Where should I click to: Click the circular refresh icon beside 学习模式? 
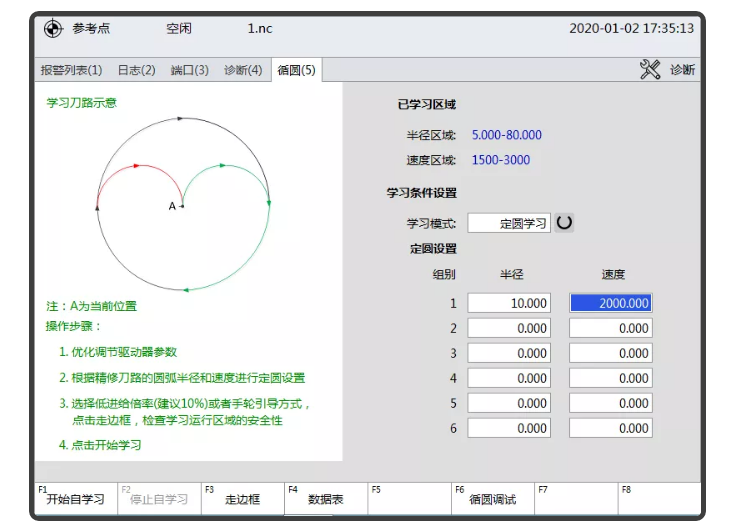coord(564,222)
